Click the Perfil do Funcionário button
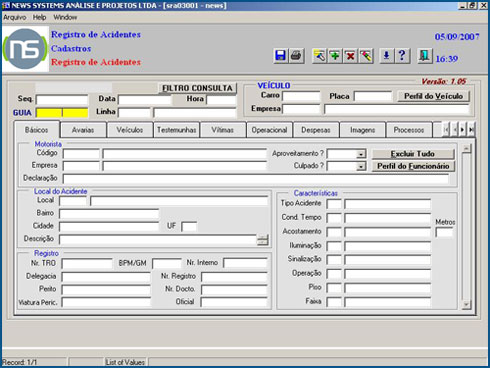The height and width of the screenshot is (368, 490). pyautogui.click(x=413, y=166)
